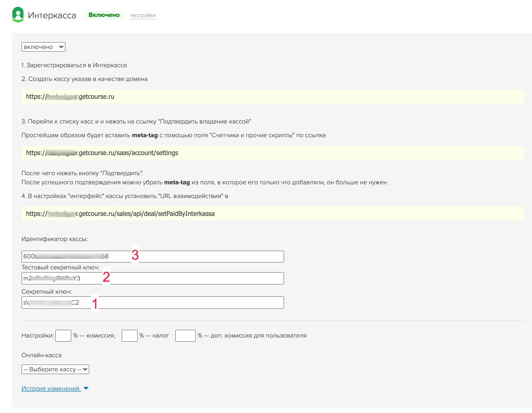
Task: Select the setPaidByInterkassa URL box
Action: [x=273, y=214]
